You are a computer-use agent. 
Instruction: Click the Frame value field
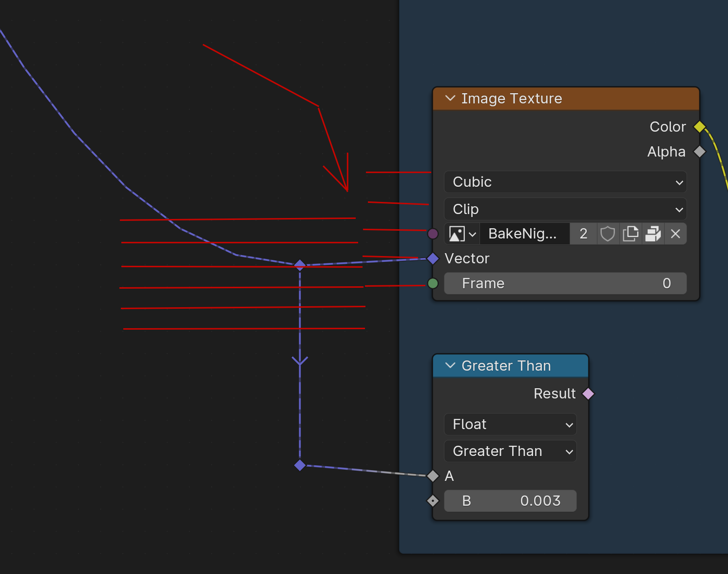565,283
